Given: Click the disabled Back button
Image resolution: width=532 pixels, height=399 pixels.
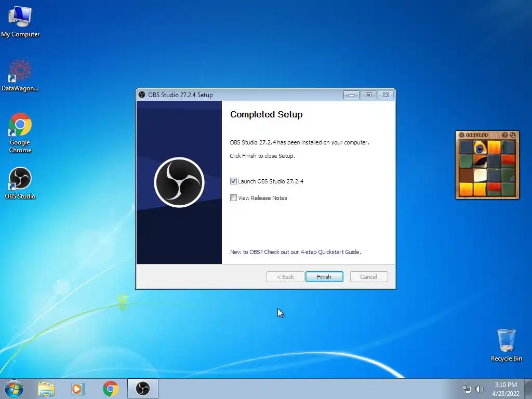Looking at the screenshot, I should tap(285, 277).
